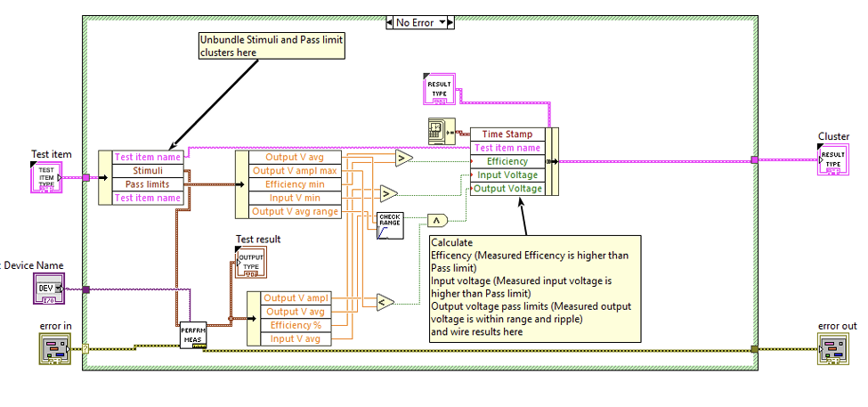Select the Output Voltage bundle input
This screenshot has width=868, height=407.
(507, 188)
